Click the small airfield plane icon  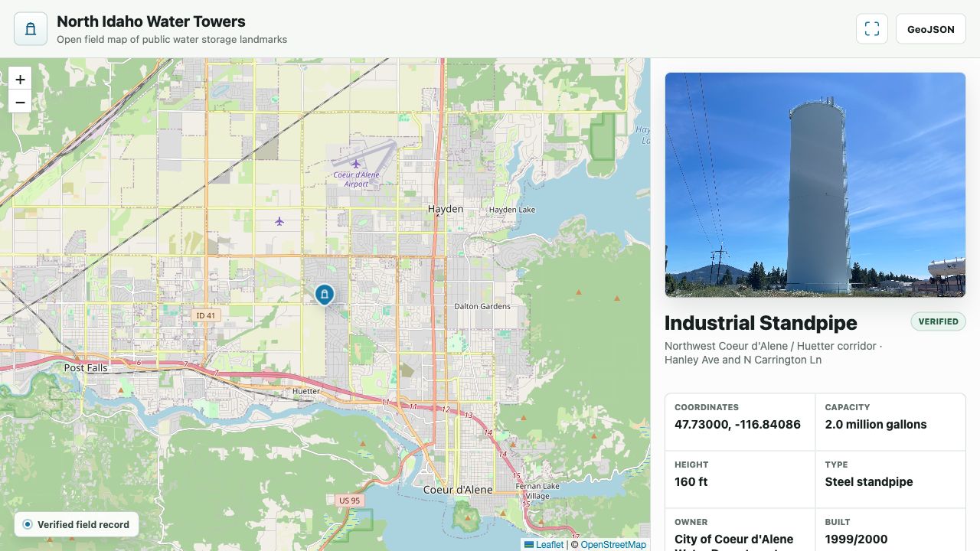pyautogui.click(x=279, y=221)
